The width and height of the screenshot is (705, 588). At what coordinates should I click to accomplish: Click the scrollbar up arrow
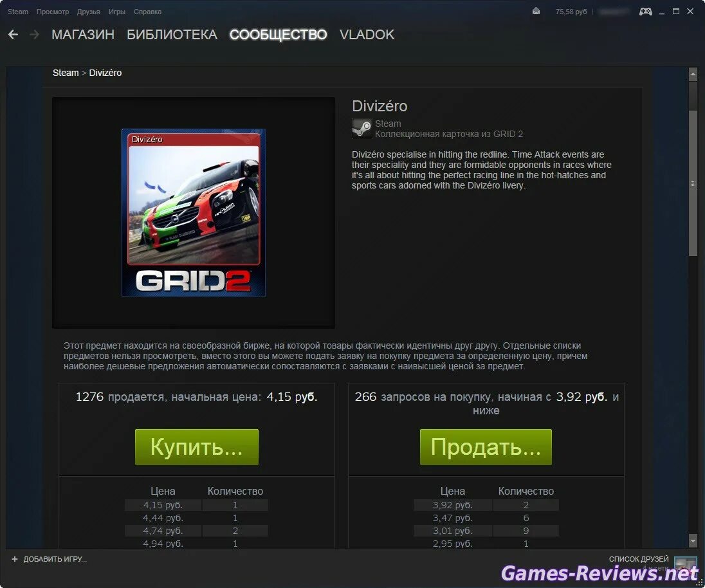pos(693,74)
